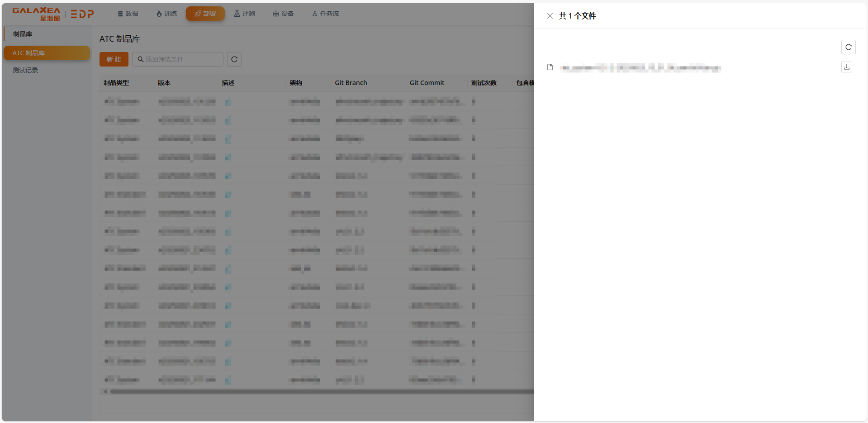Refresh the file list in the drawer
Viewport: 868px width, 423px height.
click(x=848, y=47)
